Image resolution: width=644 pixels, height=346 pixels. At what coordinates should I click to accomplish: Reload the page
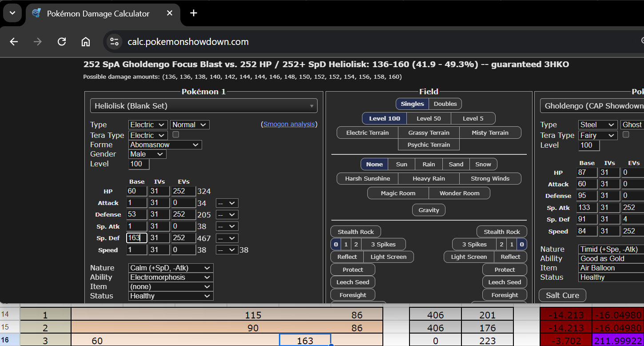[x=62, y=42]
